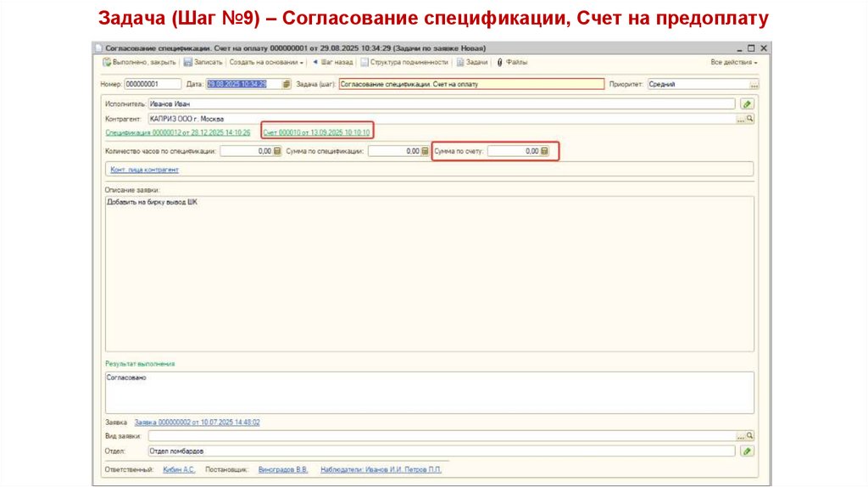Open link 'Спецификация 00000012'
Viewport: 868px width, 487px height.
click(178, 133)
